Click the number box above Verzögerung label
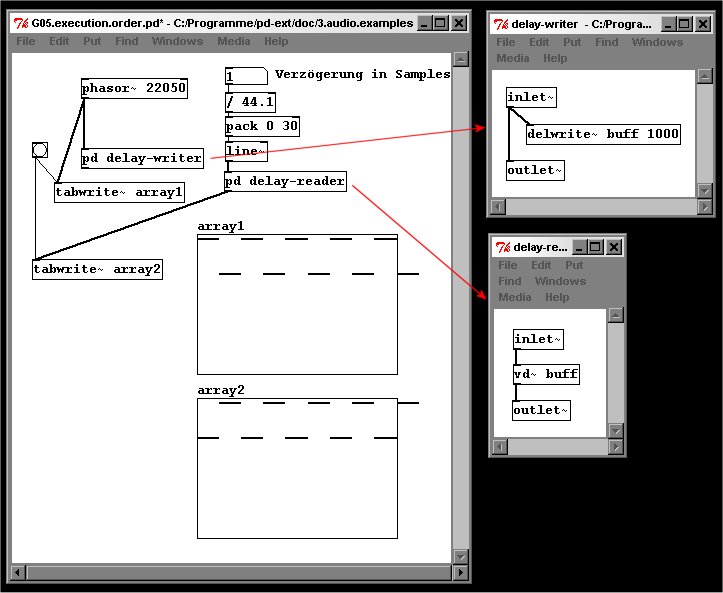The width and height of the screenshot is (723, 593). [x=246, y=76]
